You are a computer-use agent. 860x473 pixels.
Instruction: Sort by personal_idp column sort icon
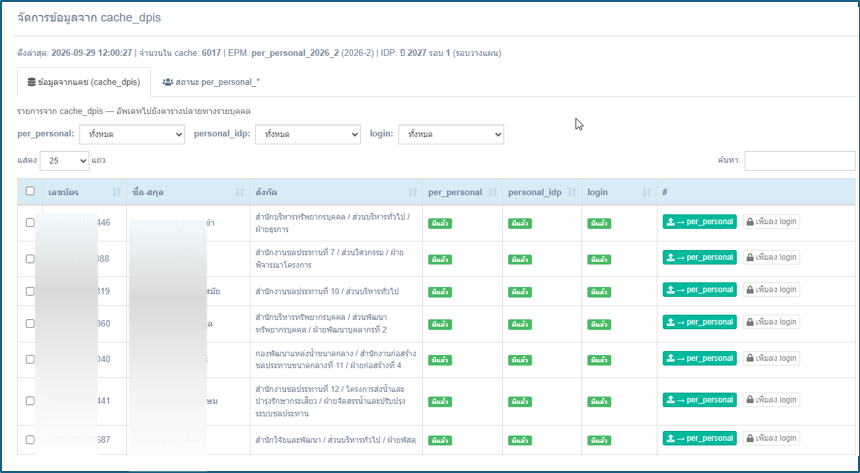(572, 193)
